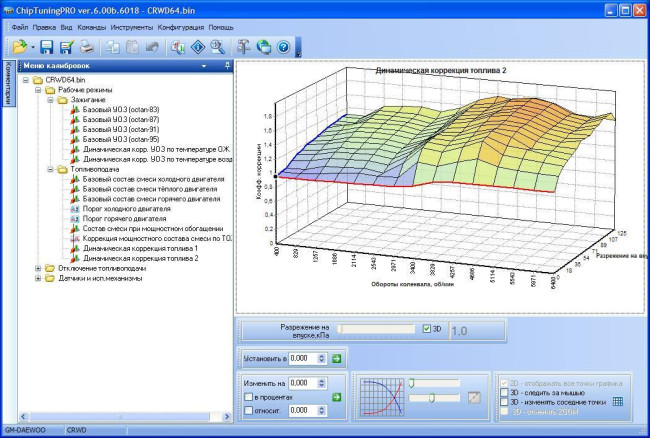
Task: Click the blue diamond info icon
Action: coord(198,47)
